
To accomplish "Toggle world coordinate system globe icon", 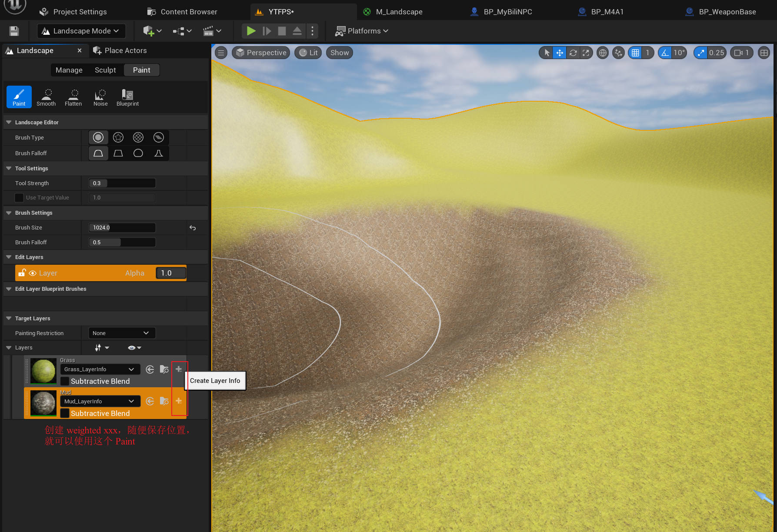I will click(603, 53).
